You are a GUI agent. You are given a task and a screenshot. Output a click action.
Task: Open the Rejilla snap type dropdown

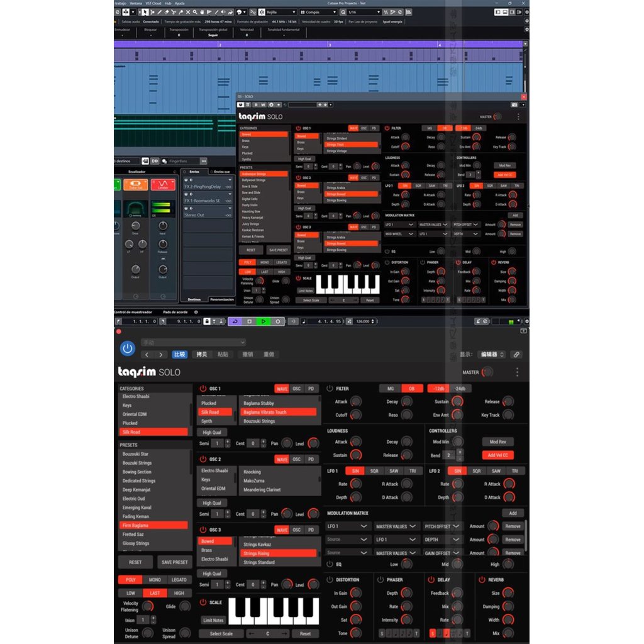pos(281,13)
